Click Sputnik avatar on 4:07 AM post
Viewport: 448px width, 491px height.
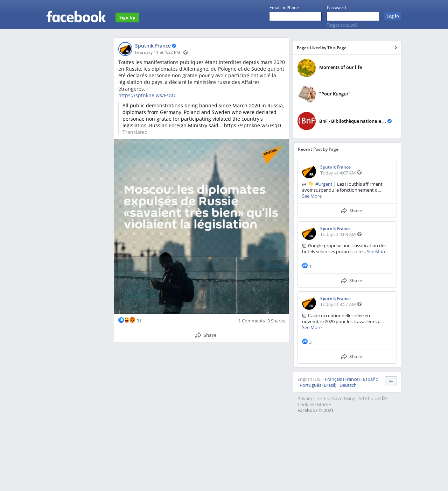click(x=309, y=171)
